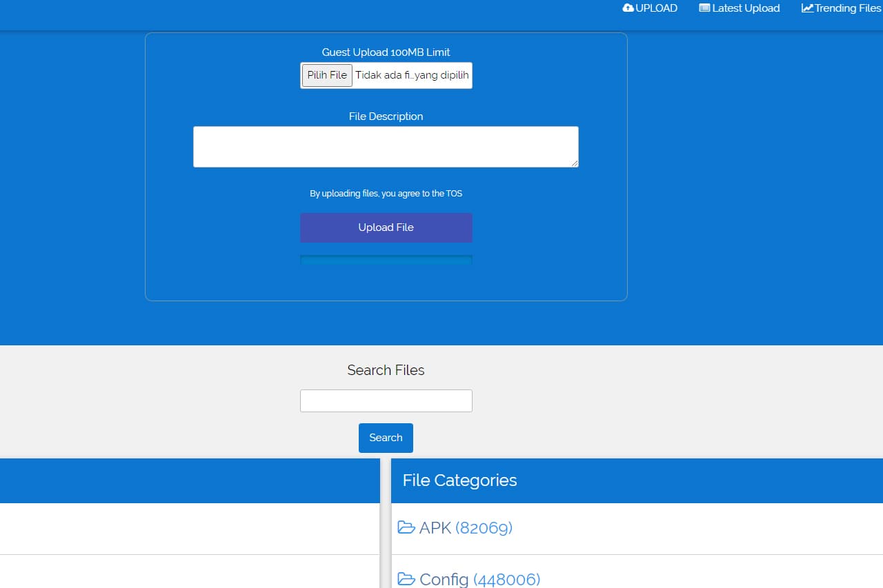This screenshot has width=883, height=588.
Task: Click the 'Tidak ada file yang dipilih' text
Action: tap(412, 75)
